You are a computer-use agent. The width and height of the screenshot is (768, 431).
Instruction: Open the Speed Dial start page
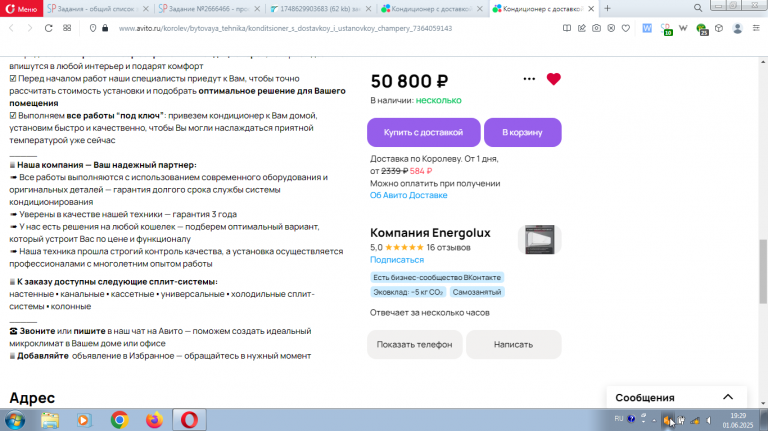point(67,28)
